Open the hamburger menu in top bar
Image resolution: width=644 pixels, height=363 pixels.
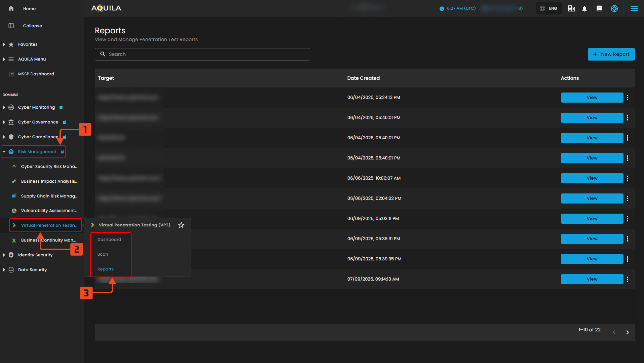pyautogui.click(x=634, y=9)
